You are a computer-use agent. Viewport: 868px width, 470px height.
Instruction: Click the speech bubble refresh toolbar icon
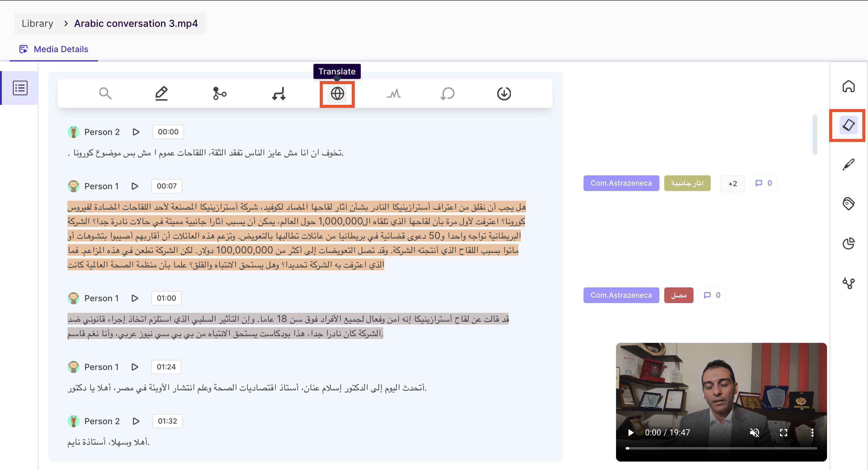pos(448,93)
